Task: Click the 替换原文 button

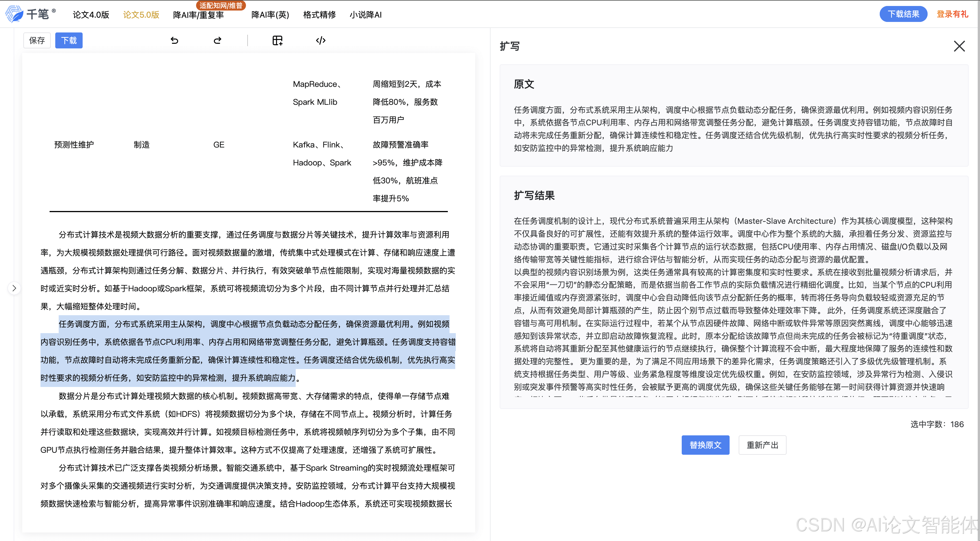Action: (x=705, y=445)
